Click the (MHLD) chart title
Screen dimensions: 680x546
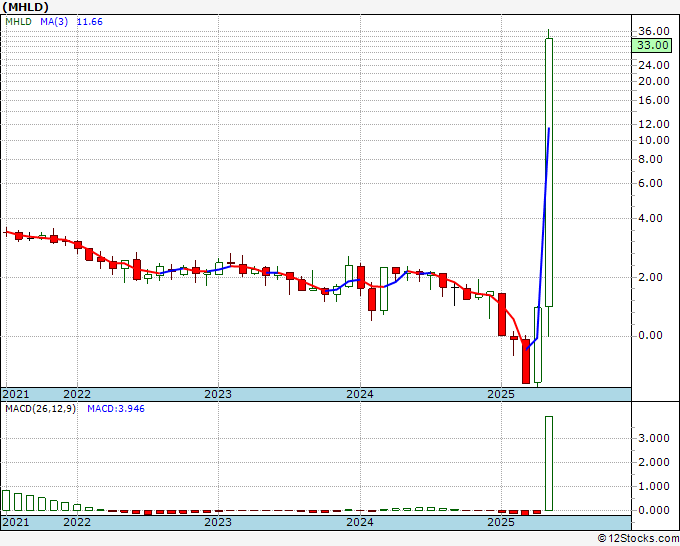tap(26, 7)
